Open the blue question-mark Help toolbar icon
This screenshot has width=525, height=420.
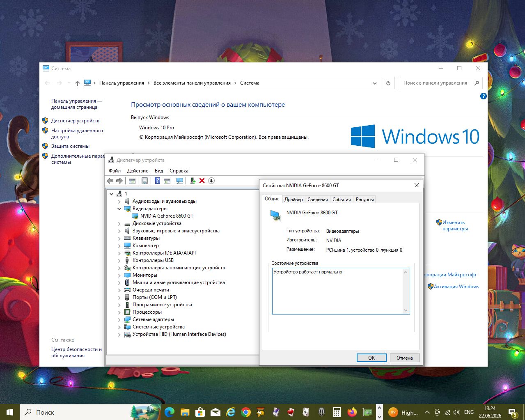(x=157, y=181)
